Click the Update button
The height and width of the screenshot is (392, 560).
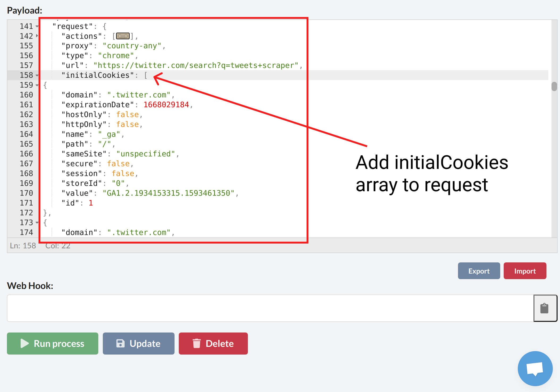click(x=139, y=343)
